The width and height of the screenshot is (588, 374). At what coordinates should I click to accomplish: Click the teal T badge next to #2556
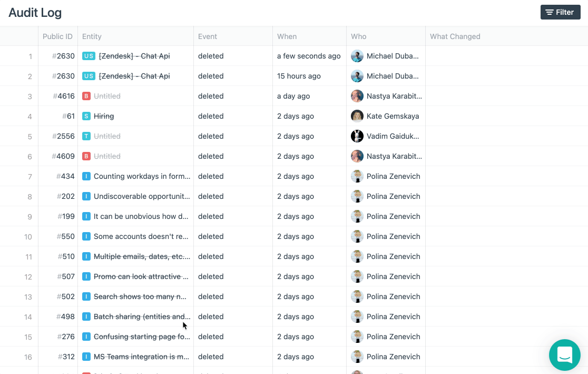[86, 136]
